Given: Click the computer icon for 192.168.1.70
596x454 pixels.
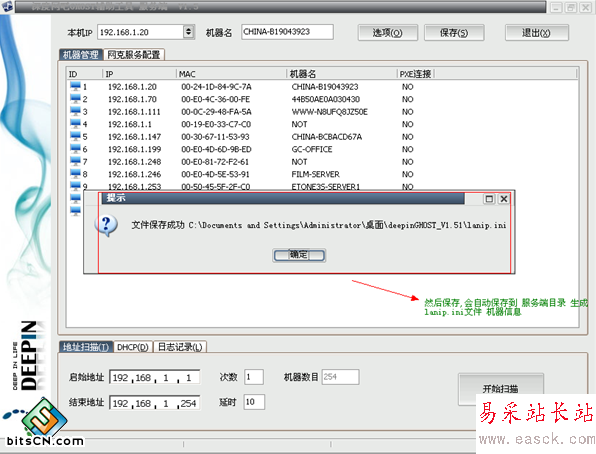Looking at the screenshot, I should click(75, 99).
